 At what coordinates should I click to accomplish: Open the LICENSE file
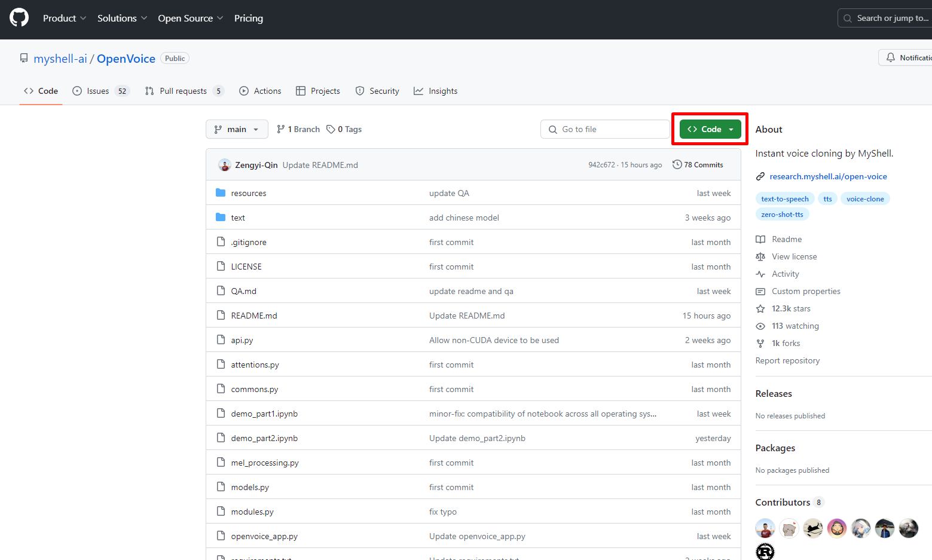click(x=246, y=267)
